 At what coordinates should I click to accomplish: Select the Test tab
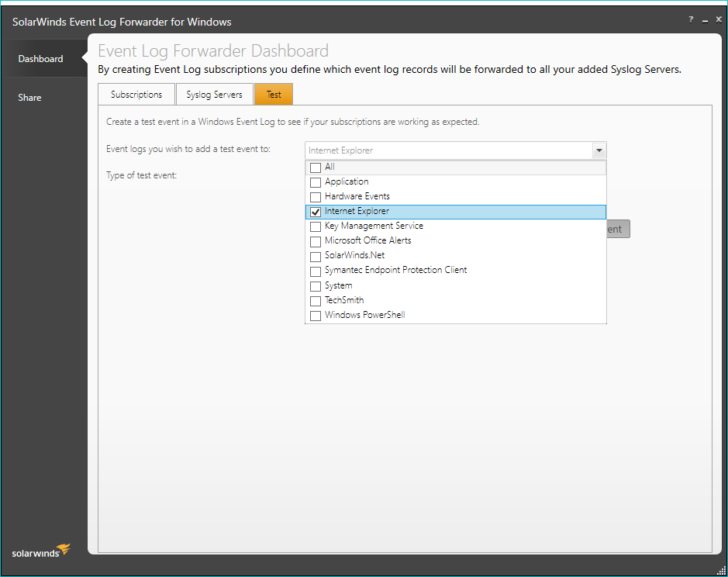pos(274,95)
